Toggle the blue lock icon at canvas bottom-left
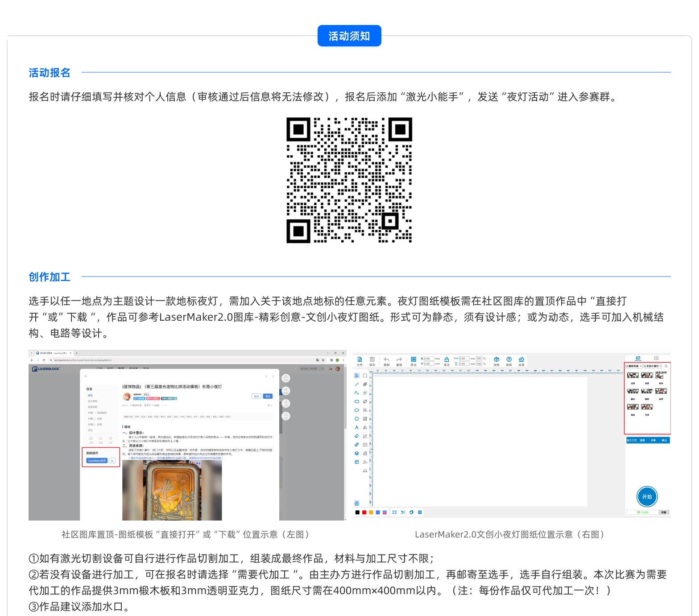Screen dimensions: 699x616 tap(356, 503)
